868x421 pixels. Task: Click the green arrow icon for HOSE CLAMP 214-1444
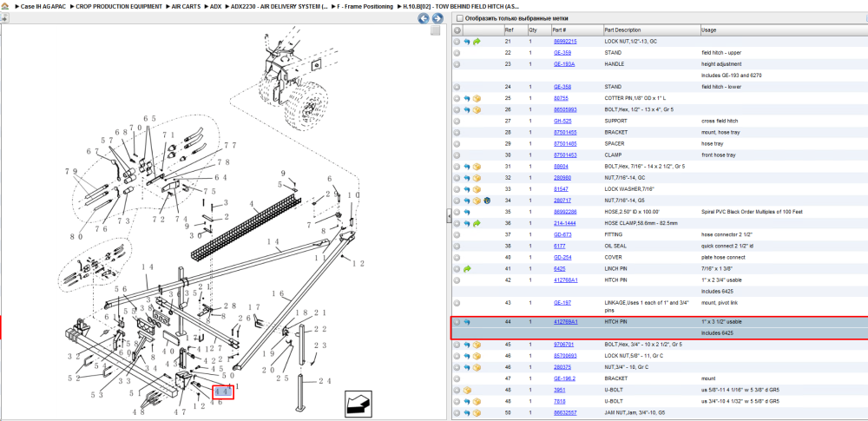tap(477, 223)
